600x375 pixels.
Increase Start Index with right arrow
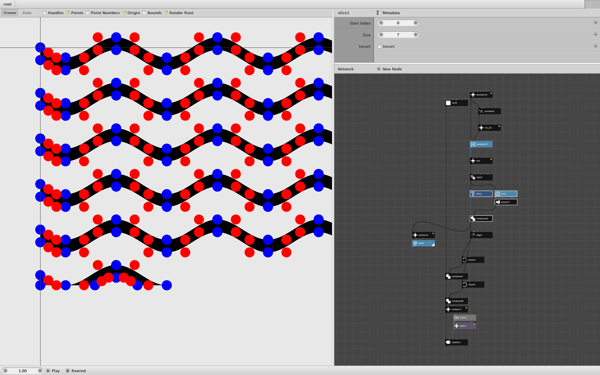(416, 23)
